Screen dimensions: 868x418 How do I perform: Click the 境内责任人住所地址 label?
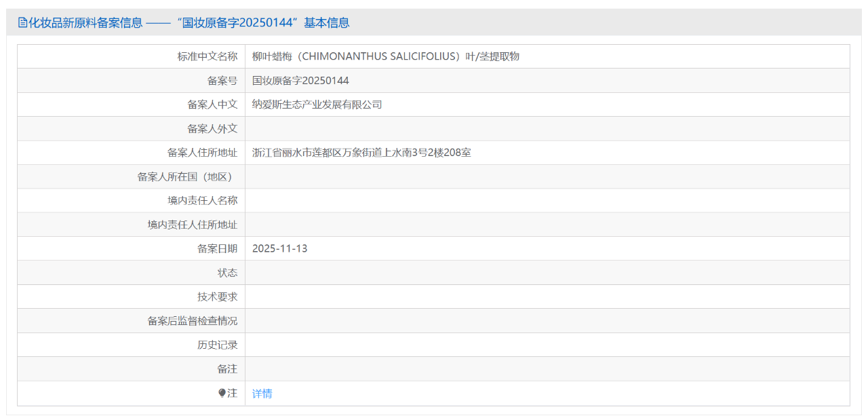click(191, 224)
